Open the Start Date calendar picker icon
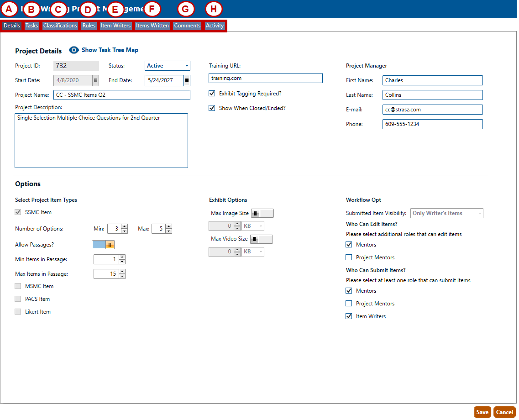 coord(95,80)
